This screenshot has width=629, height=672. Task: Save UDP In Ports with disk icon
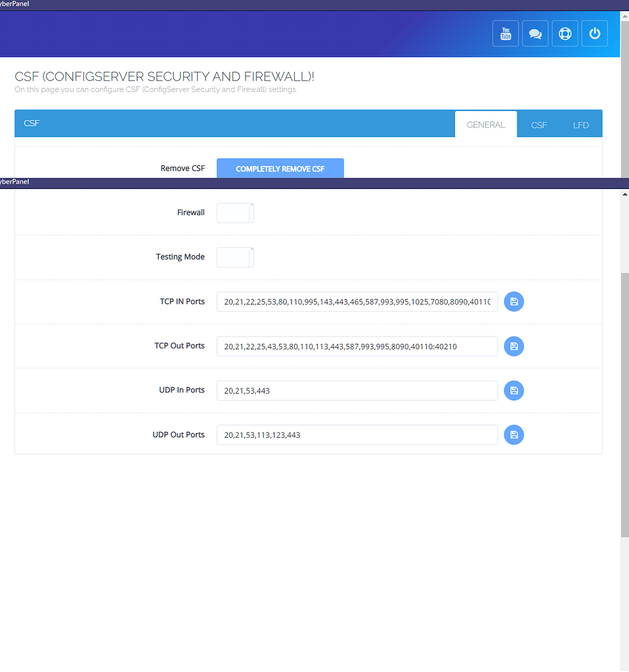tap(513, 390)
